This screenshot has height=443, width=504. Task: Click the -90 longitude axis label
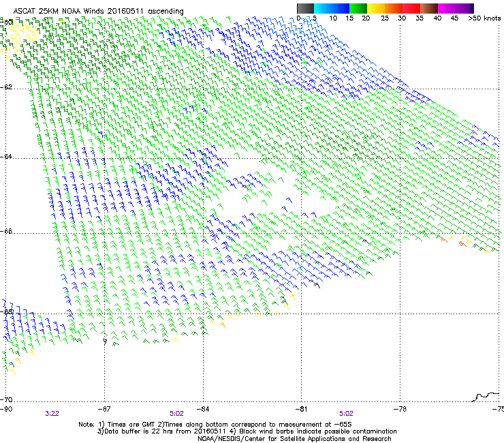coord(6,409)
